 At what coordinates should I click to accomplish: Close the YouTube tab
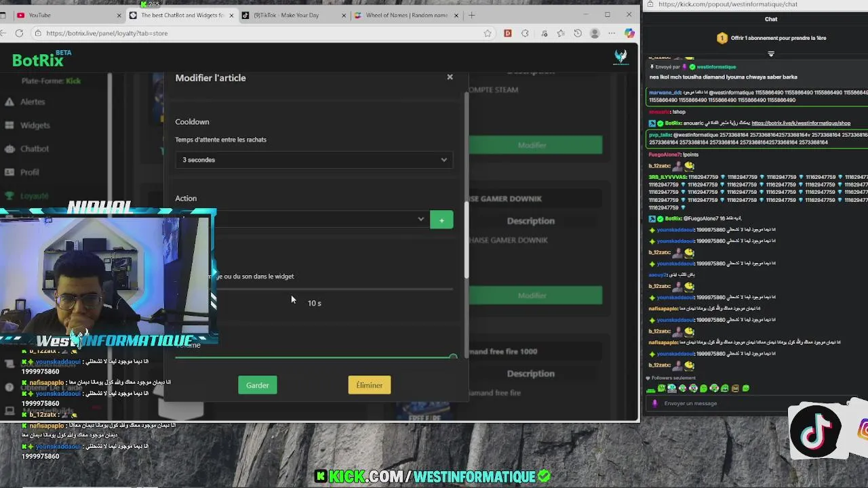(x=119, y=15)
